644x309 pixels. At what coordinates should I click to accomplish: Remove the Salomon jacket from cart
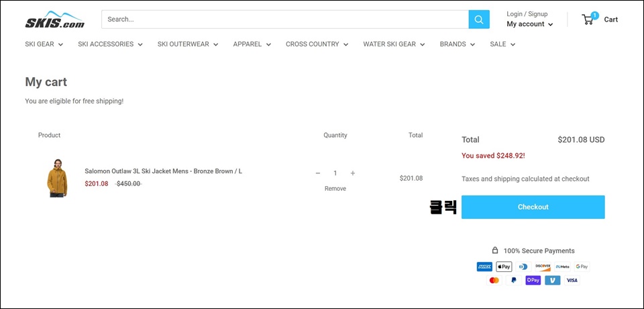click(x=335, y=189)
